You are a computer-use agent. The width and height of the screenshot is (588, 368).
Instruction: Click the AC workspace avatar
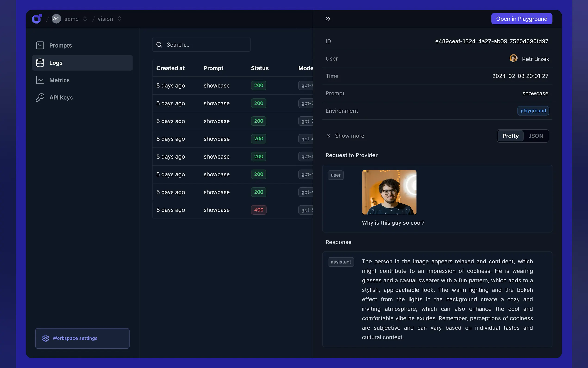(x=56, y=19)
